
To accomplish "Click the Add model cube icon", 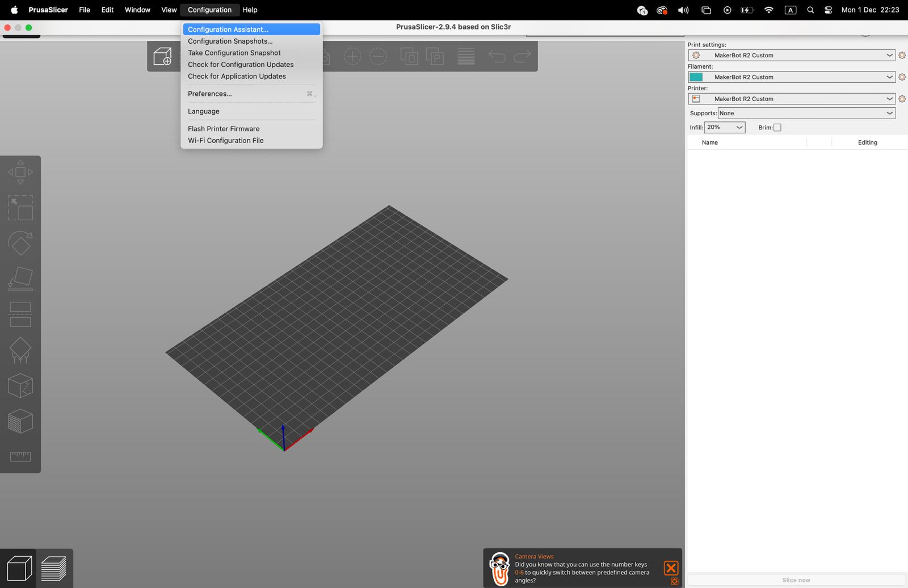I will [x=162, y=56].
